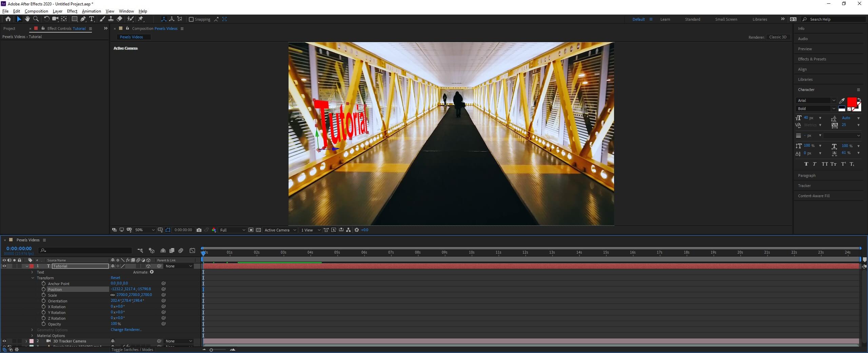This screenshot has width=868, height=353.
Task: Open the 50% magnification dropdown
Action: [145, 230]
